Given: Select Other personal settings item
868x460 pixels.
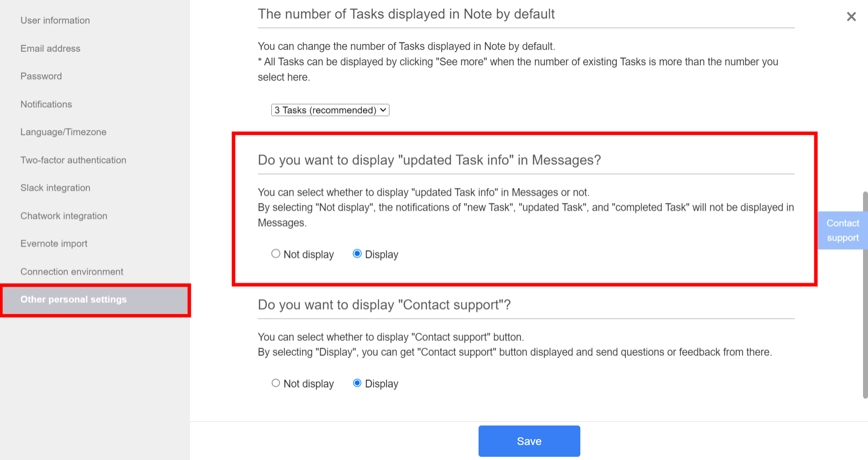Looking at the screenshot, I should pyautogui.click(x=73, y=300).
